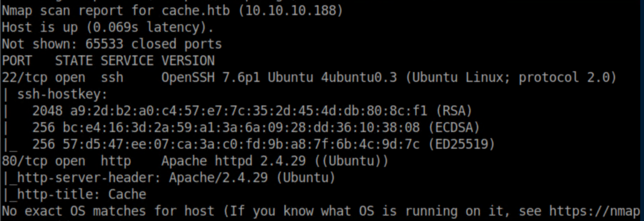Click the 'Host is up' latency line

[107, 26]
